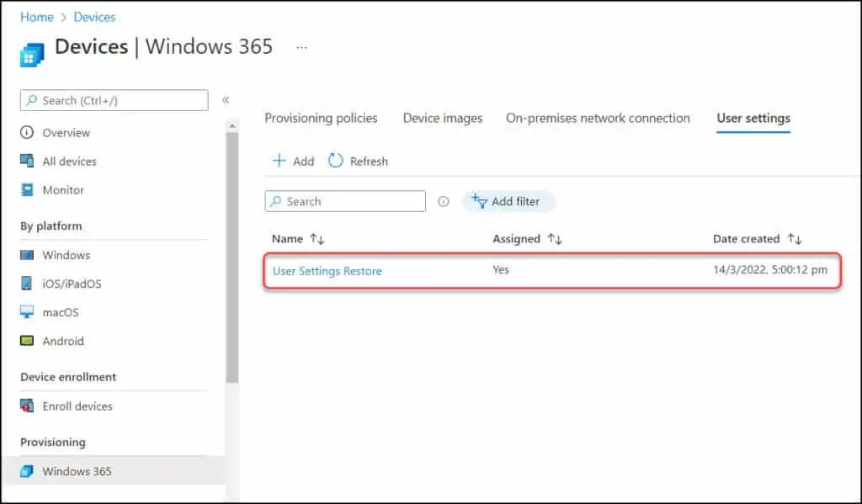Click the Android platform icon
Screen dimensions: 862x504
point(27,341)
